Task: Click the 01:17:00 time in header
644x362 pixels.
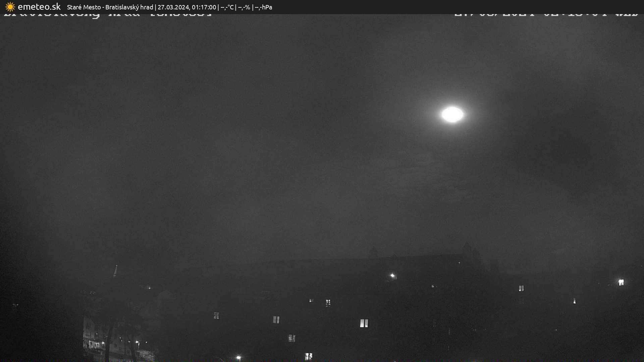Action: 204,7
